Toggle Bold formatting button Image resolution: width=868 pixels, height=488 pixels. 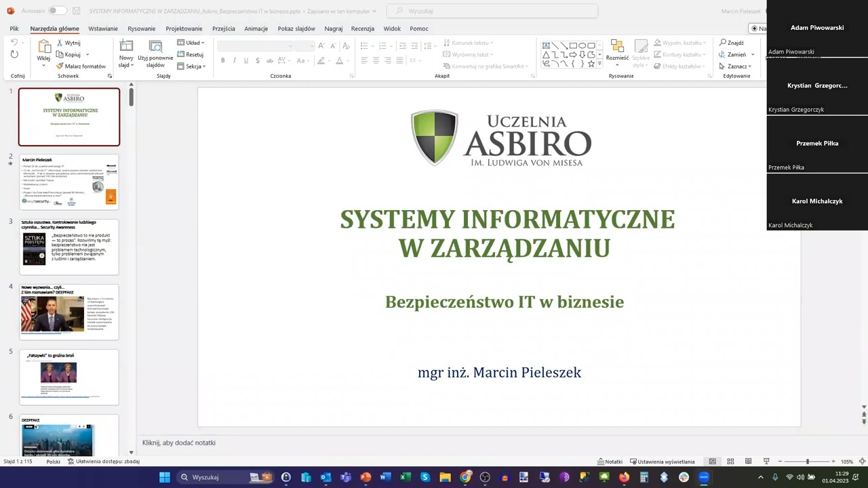point(222,60)
